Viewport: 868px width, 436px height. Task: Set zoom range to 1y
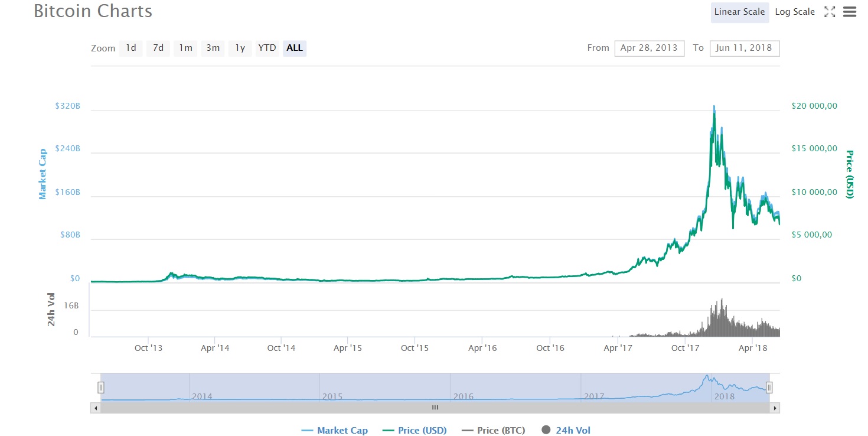tap(240, 48)
